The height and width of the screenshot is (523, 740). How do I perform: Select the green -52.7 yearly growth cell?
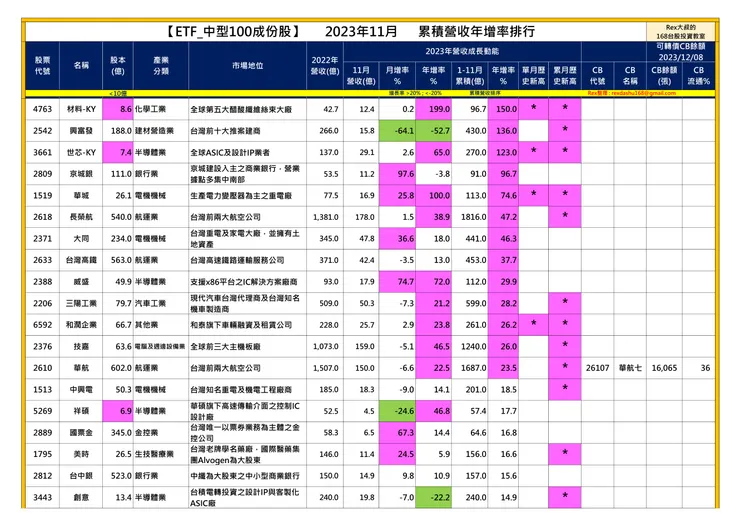click(x=433, y=131)
